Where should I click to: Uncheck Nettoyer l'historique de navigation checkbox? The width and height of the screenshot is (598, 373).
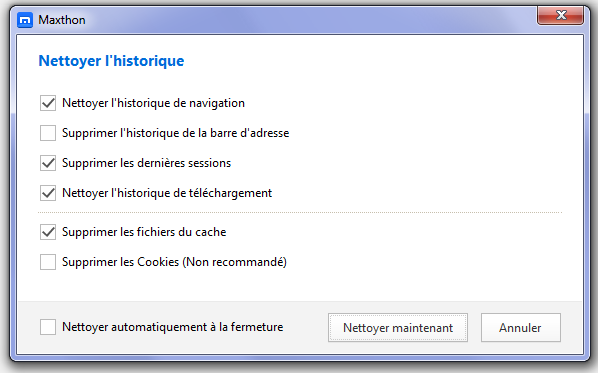tap(48, 103)
